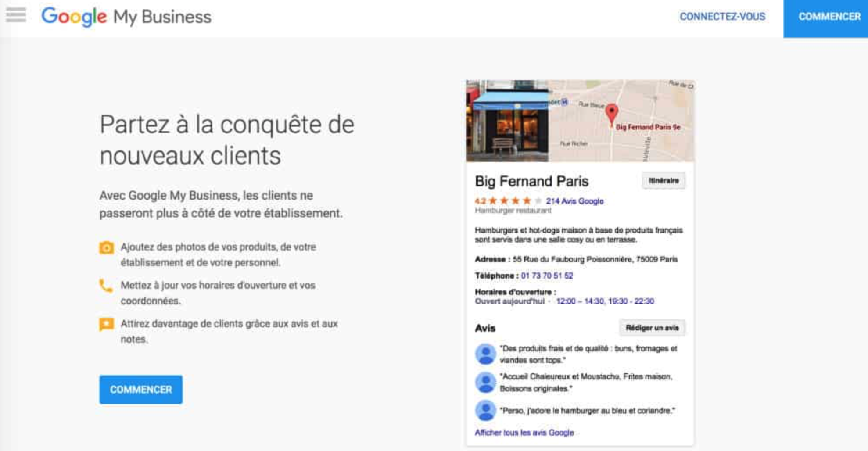The image size is (868, 451).
Task: Click the map showing Big Fernand Paris 9e
Action: coord(621,121)
